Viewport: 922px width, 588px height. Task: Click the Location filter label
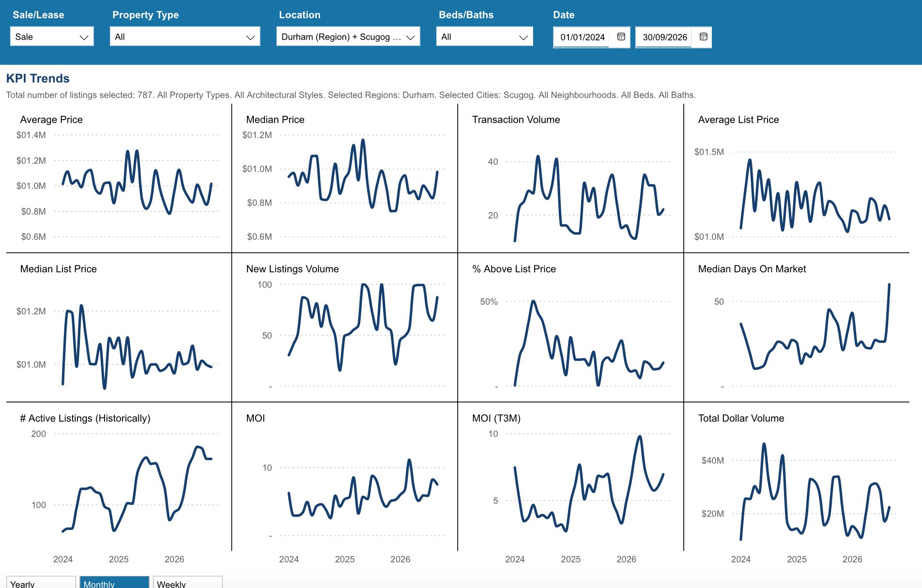click(300, 15)
